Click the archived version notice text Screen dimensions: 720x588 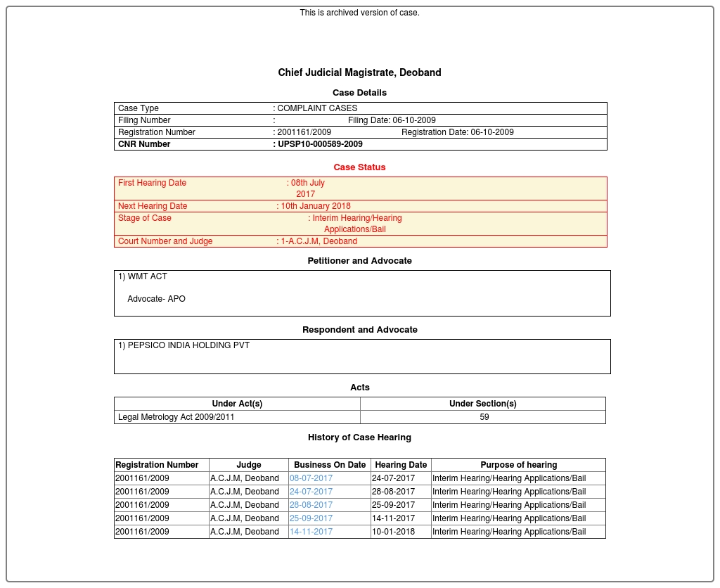tap(359, 13)
